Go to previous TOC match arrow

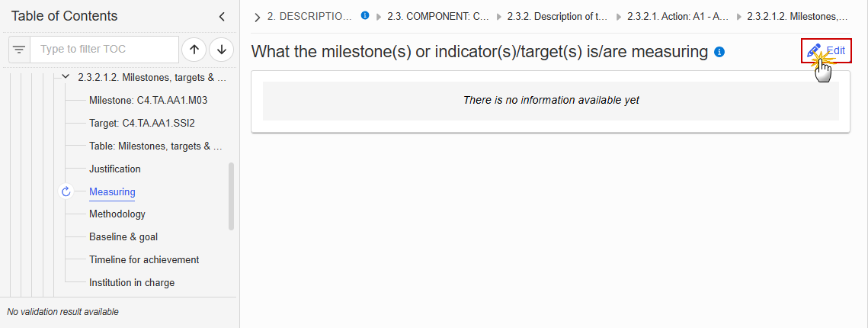[x=194, y=50]
